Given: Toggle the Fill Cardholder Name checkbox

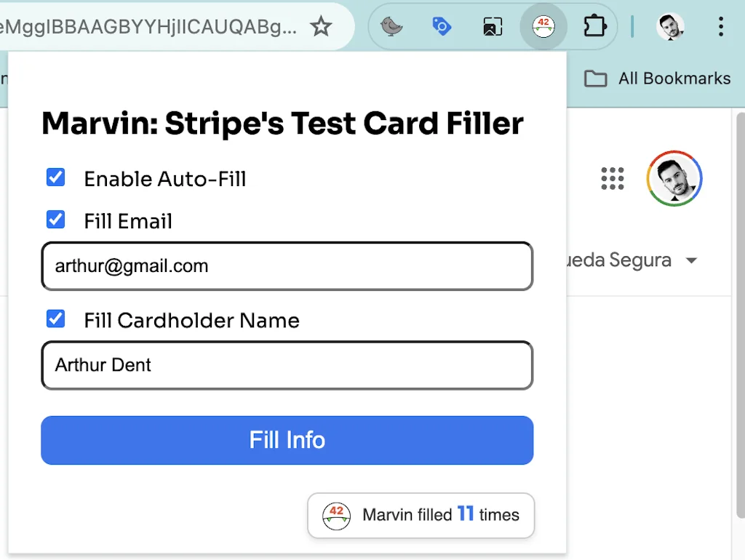Looking at the screenshot, I should tap(56, 319).
